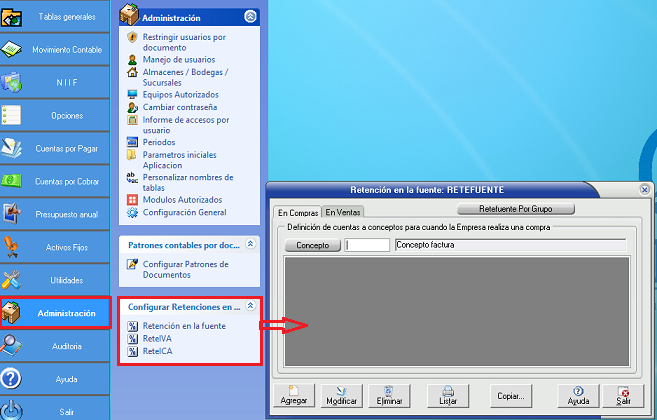
Task: Collapse the Administración panel header
Action: 249,17
